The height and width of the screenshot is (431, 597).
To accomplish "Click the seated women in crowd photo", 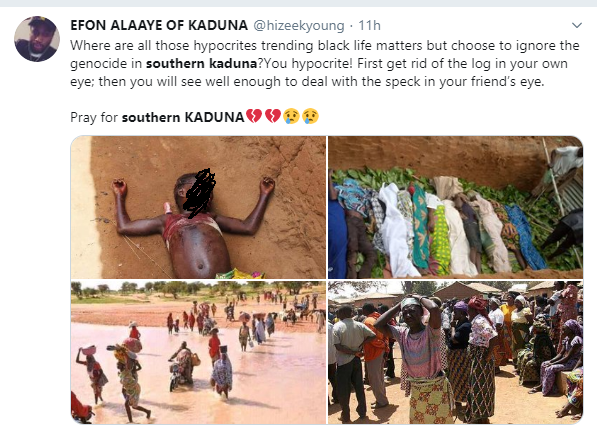I will coord(558,362).
